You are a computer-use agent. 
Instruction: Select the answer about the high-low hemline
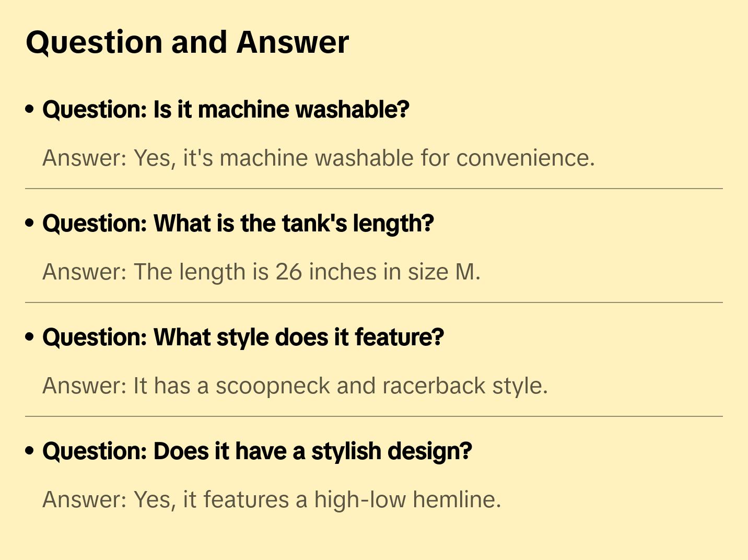pyautogui.click(x=272, y=499)
